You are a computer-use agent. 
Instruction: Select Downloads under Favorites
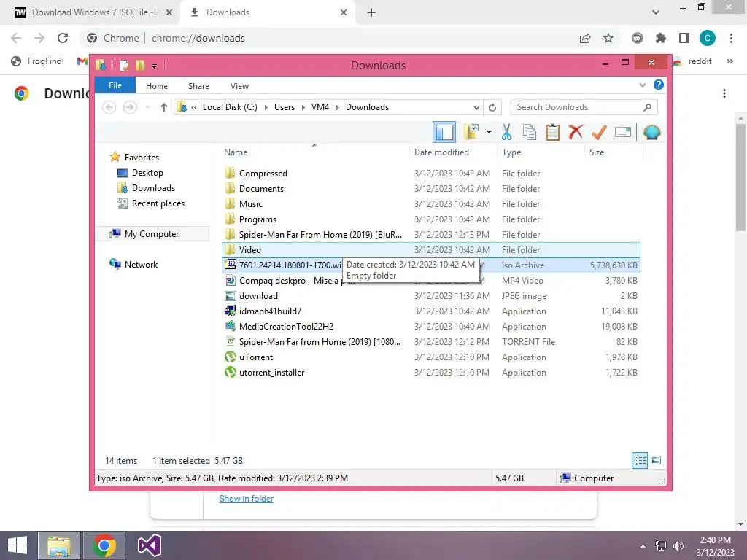tap(153, 188)
